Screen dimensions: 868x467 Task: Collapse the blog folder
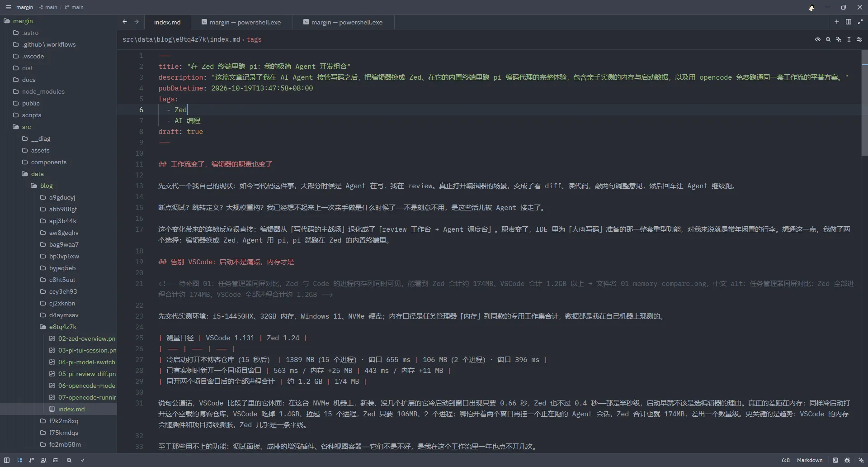(x=59, y=186)
